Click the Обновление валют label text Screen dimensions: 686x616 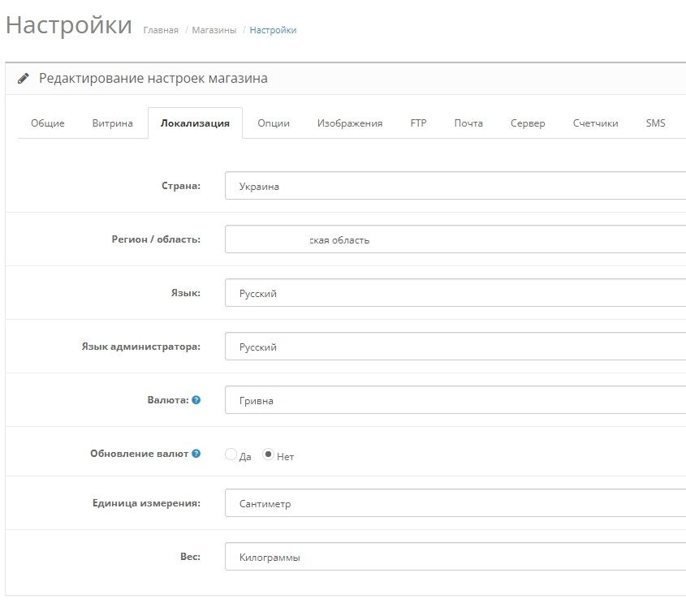tap(139, 454)
